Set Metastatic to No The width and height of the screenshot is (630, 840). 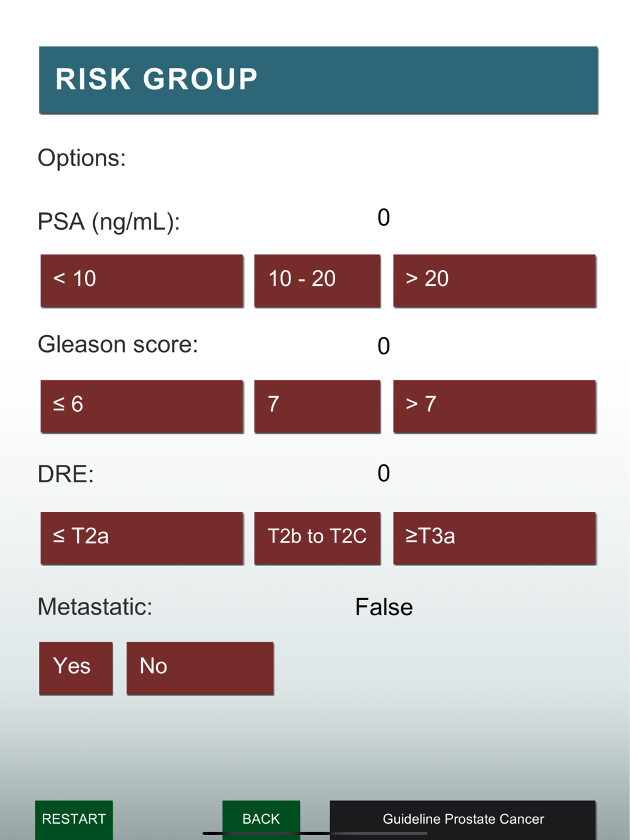coord(200,668)
